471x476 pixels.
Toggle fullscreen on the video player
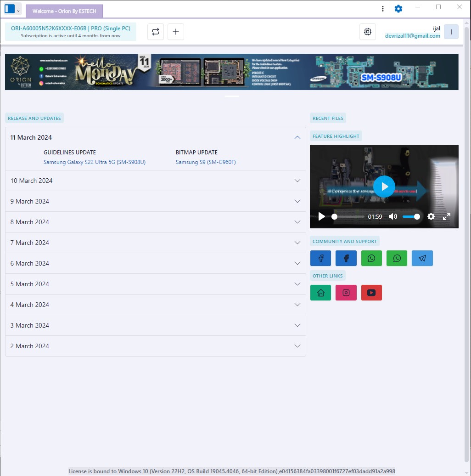(446, 216)
